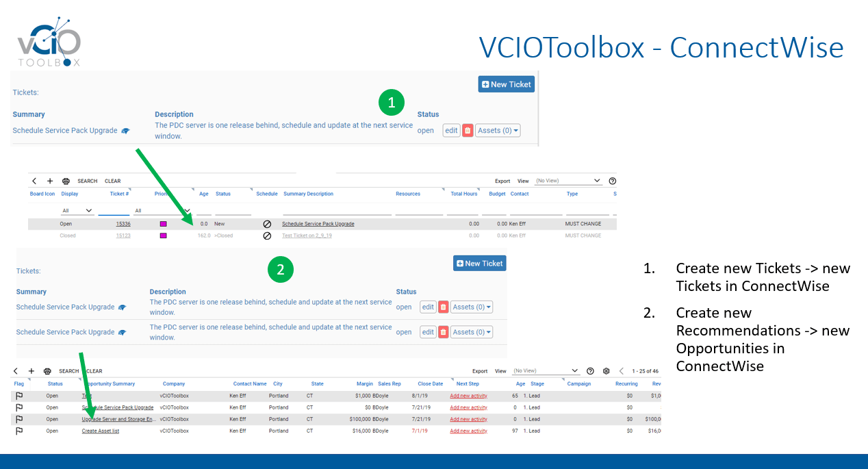868x469 pixels.
Task: Toggle the flag on first opportunity row
Action: [19, 396]
